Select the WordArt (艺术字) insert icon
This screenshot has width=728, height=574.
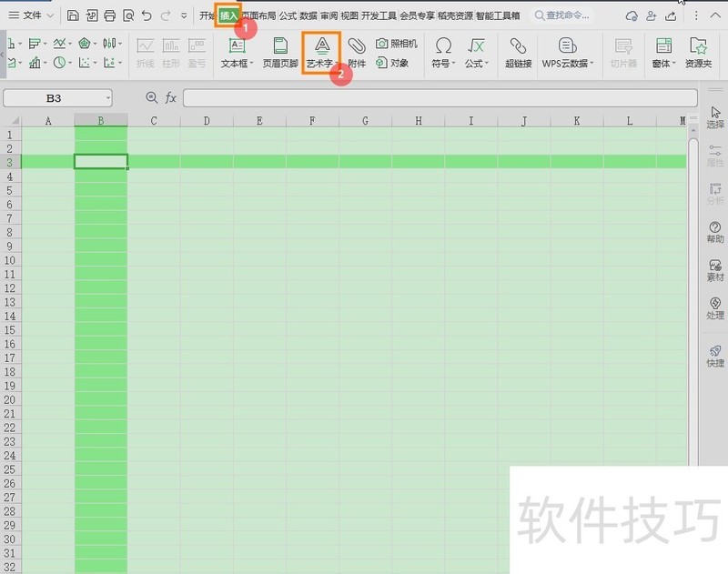[322, 47]
